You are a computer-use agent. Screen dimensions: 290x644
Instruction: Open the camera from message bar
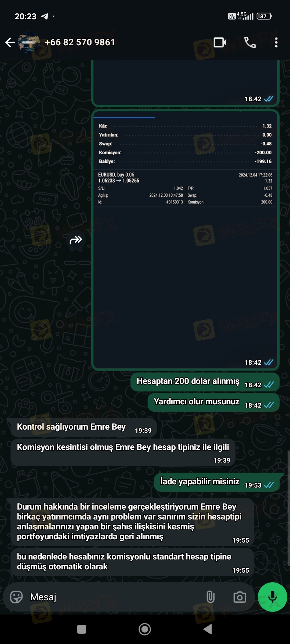(x=240, y=597)
